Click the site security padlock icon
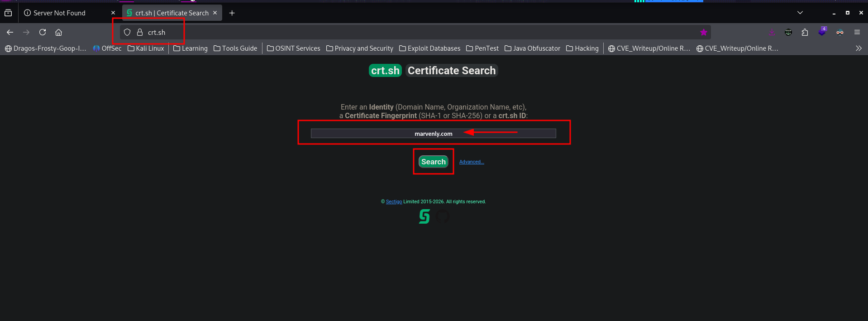The height and width of the screenshot is (321, 868). coord(140,32)
